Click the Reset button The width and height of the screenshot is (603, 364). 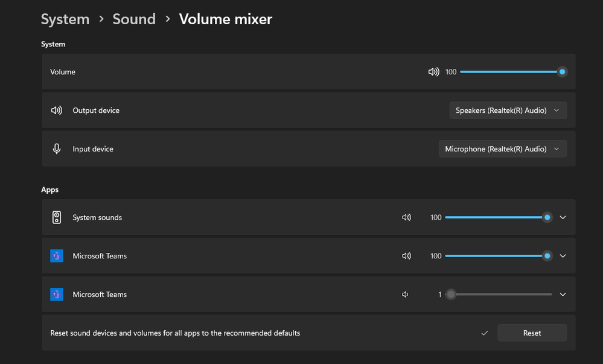pos(532,333)
